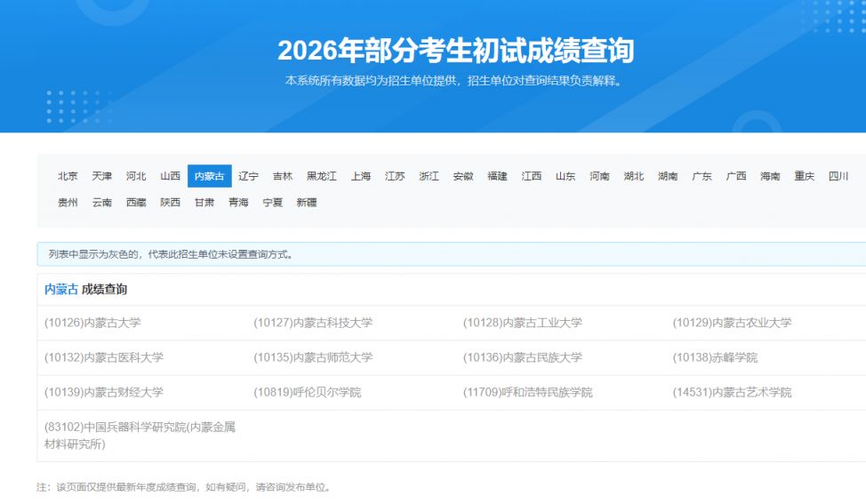866x504 pixels.
Task: Select the 海南 province tab
Action: [x=771, y=176]
